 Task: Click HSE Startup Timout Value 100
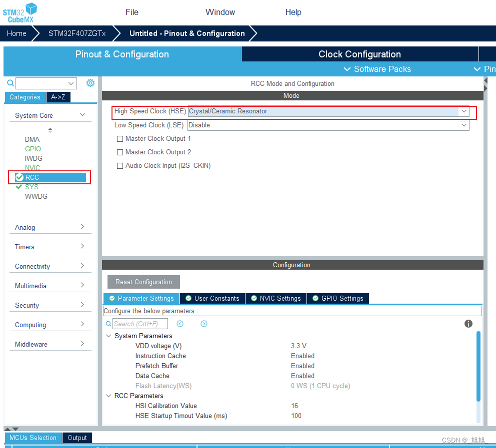296,416
